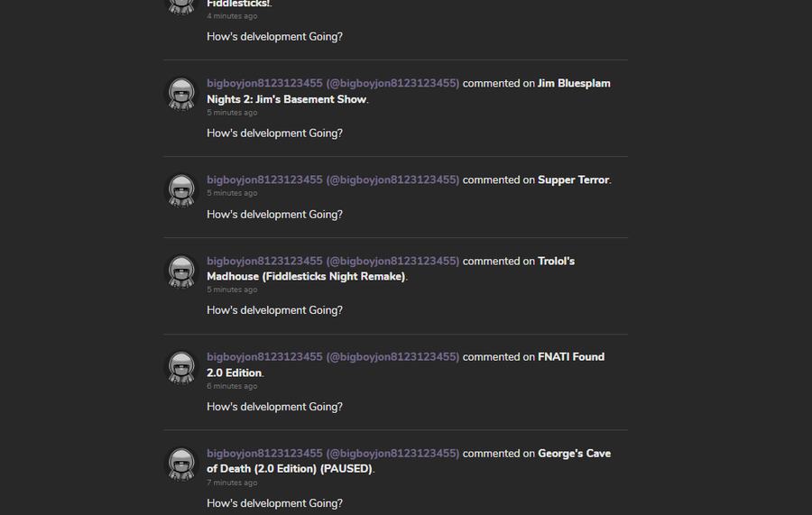Screen dimensions: 812x515
Task: Click avatar beside Supper Terror comment
Action: tap(181, 190)
